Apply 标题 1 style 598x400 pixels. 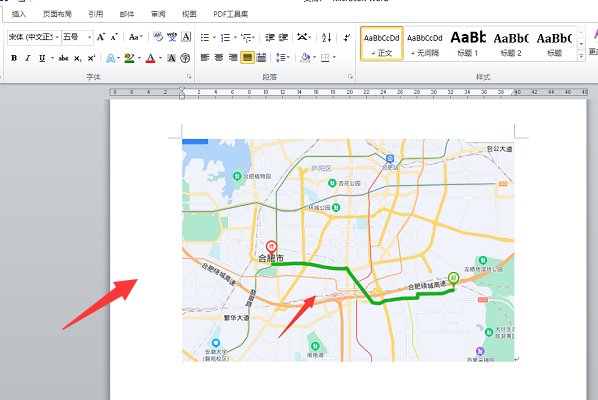(468, 43)
